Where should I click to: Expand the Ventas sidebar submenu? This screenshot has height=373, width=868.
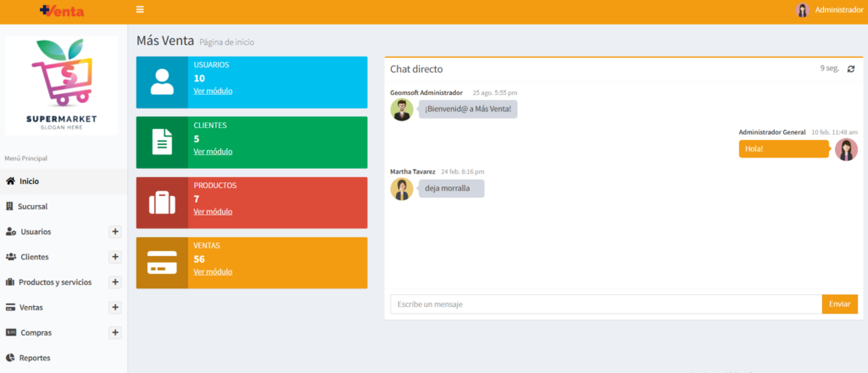[115, 308]
